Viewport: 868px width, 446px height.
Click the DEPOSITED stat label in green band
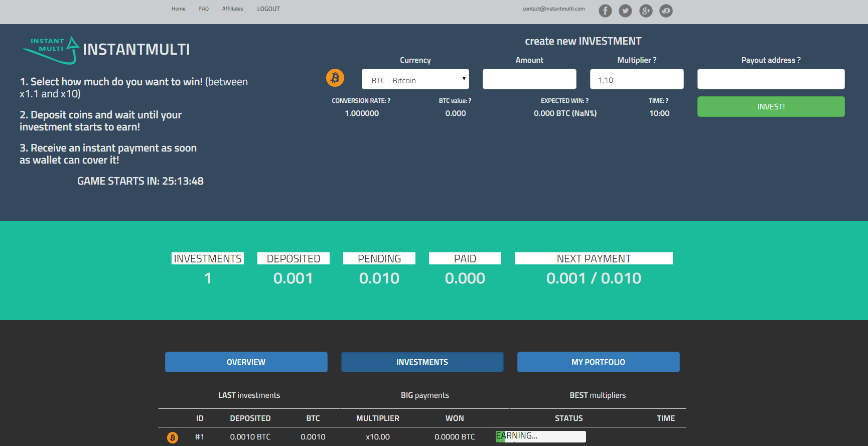click(294, 258)
